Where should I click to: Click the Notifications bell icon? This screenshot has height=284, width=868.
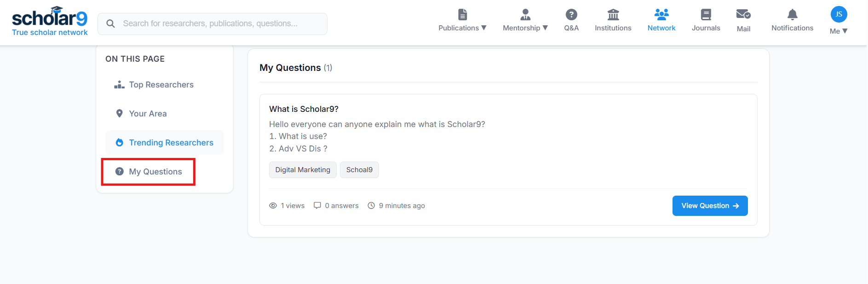(793, 15)
